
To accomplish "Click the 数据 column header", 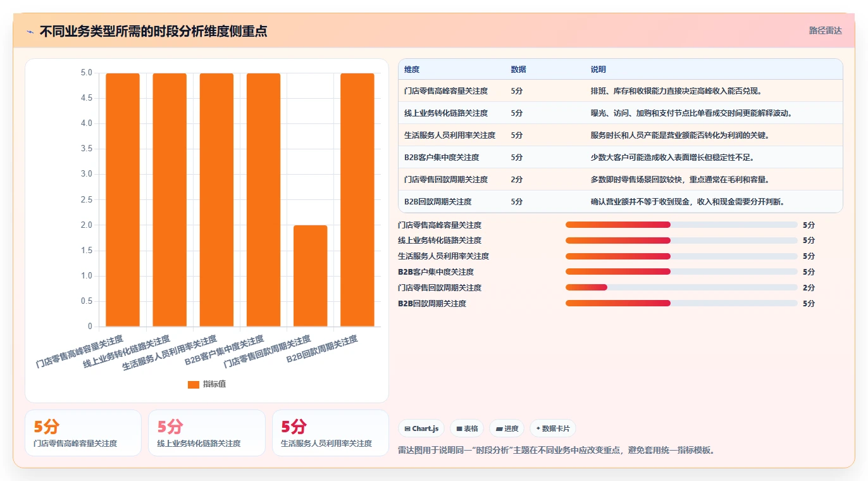I will pyautogui.click(x=518, y=70).
